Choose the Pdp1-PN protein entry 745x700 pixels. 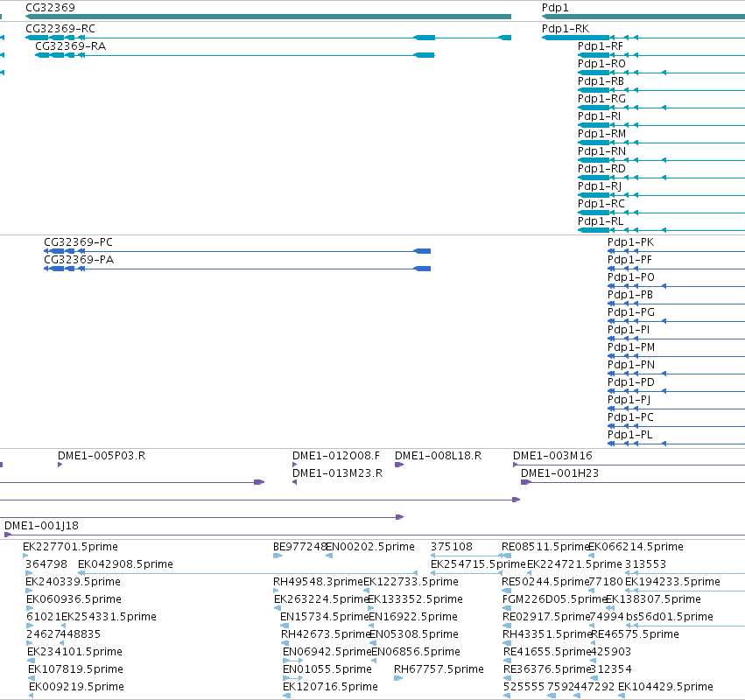(631, 365)
